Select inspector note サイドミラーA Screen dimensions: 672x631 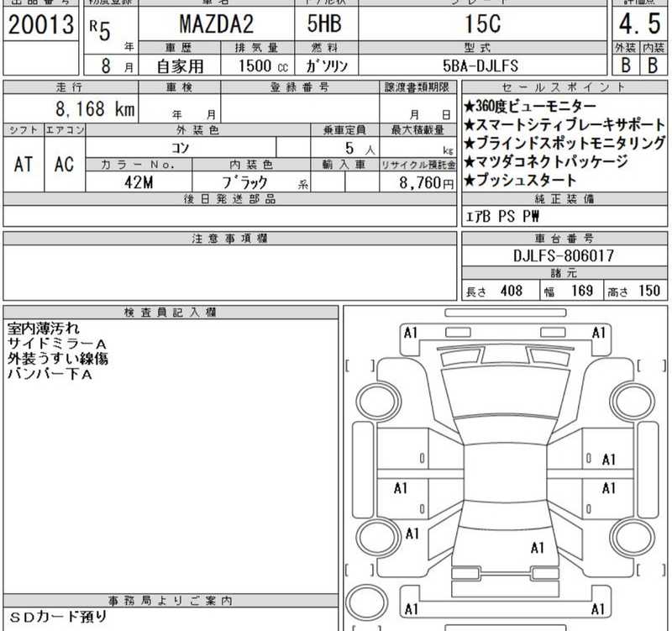click(56, 344)
